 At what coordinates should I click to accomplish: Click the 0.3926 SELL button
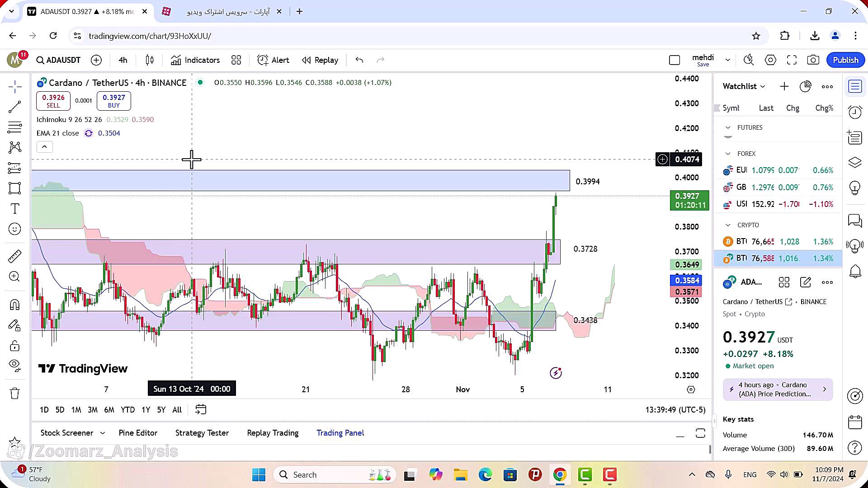53,101
